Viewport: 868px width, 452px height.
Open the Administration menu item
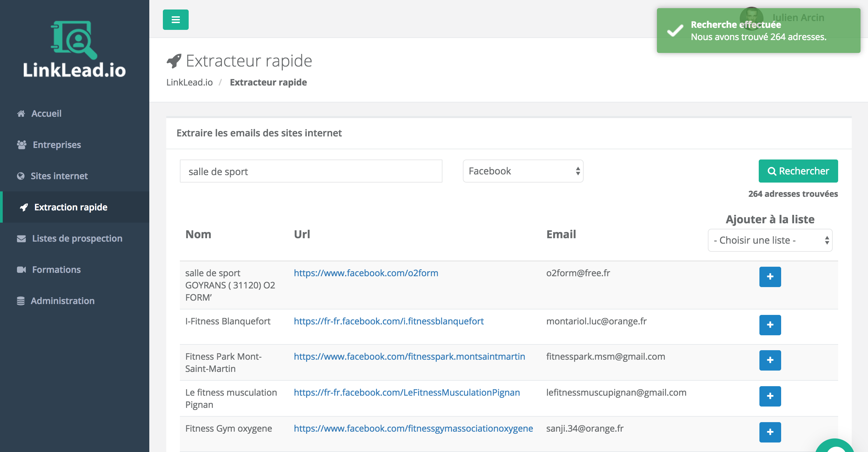tap(75, 301)
